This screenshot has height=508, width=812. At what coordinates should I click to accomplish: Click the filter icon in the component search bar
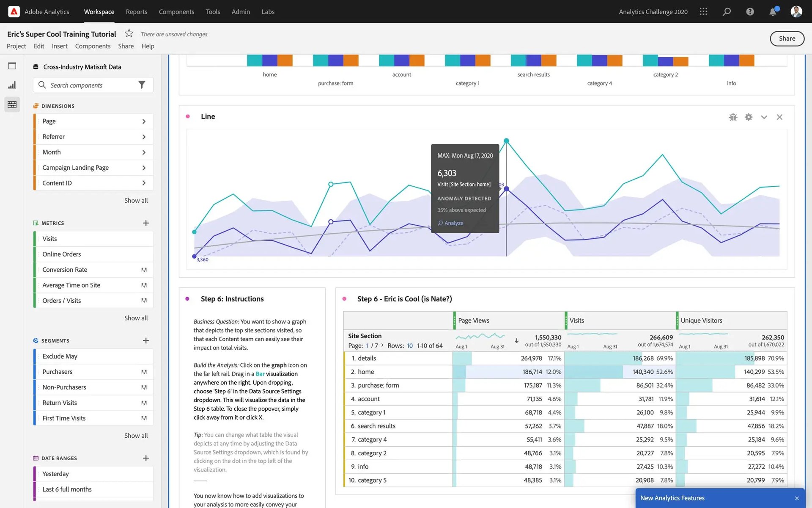(142, 85)
